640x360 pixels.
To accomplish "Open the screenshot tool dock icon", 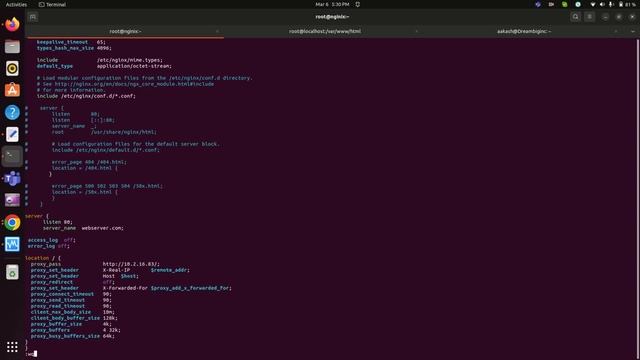I will [x=12, y=200].
